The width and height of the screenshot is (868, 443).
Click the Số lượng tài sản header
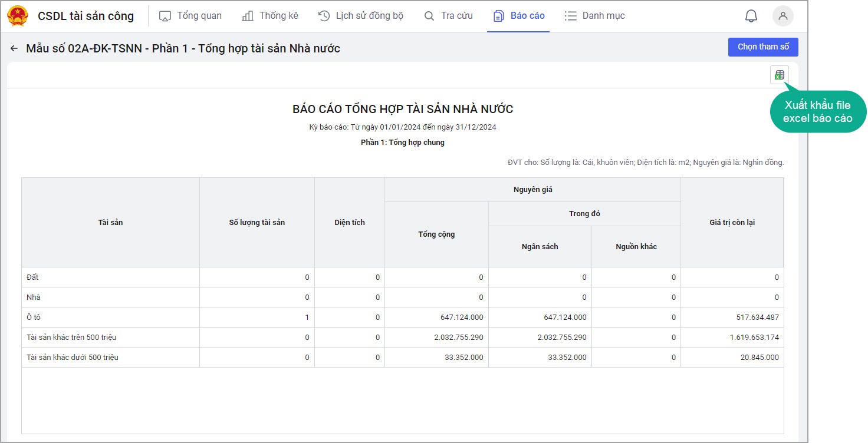tap(257, 223)
